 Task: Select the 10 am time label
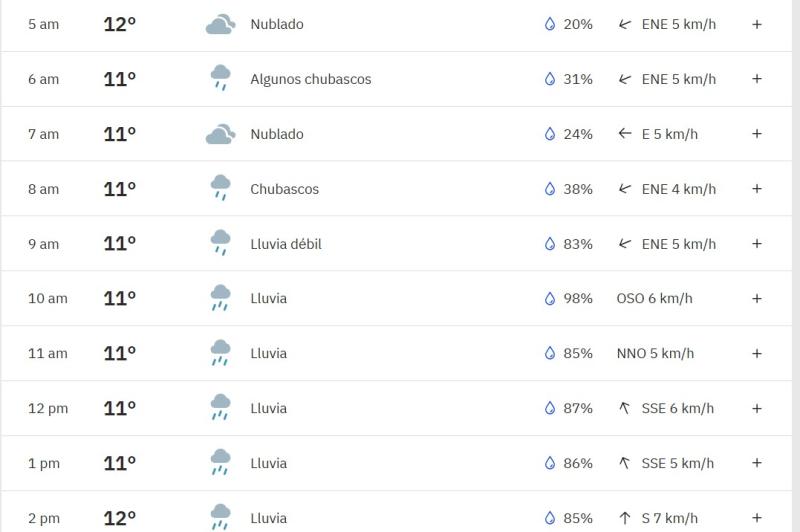(47, 298)
